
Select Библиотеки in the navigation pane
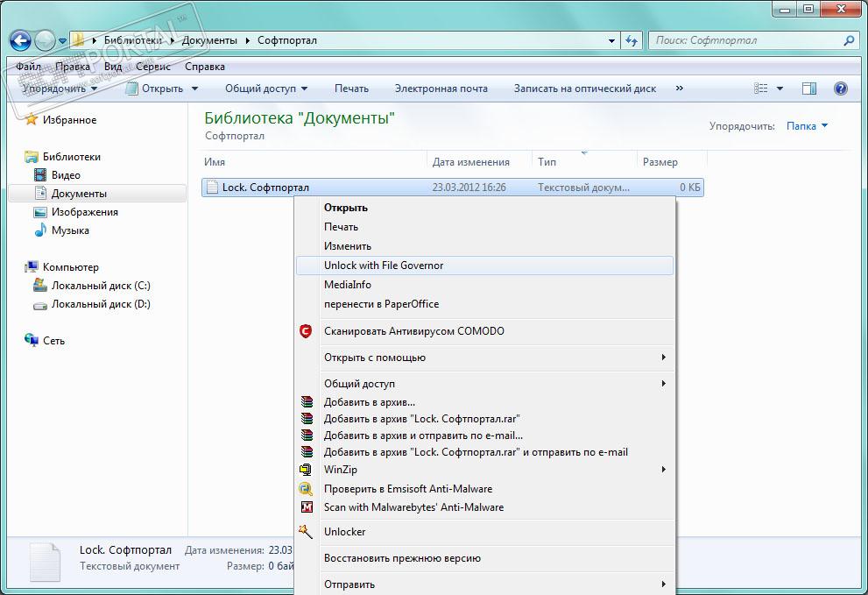pos(72,157)
